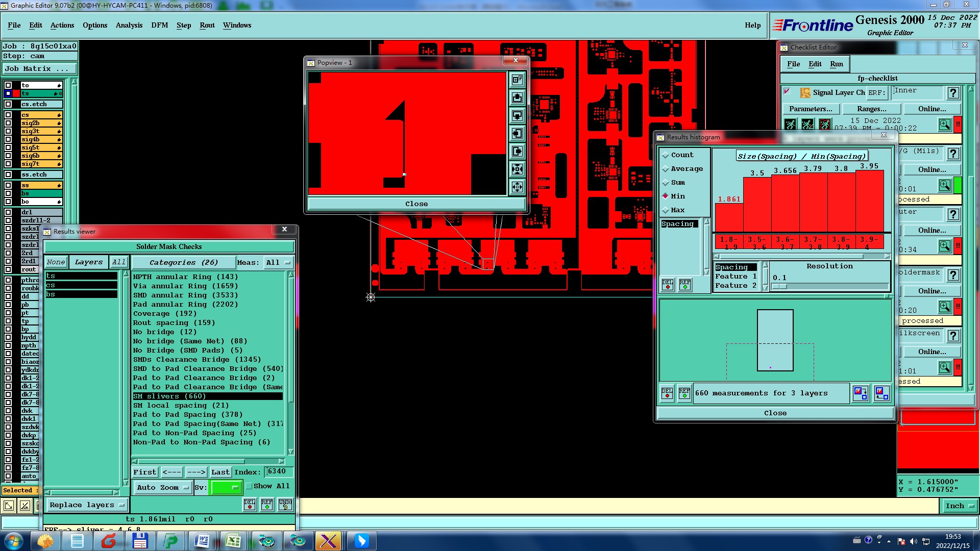This screenshot has height=551, width=980.
Task: Click the Parameters... button in checklist
Action: (810, 109)
